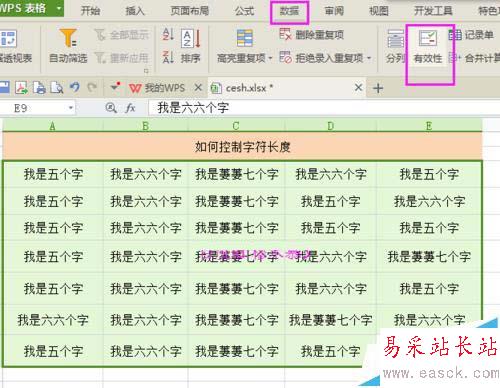Open 有效性 data validation
Screen dimensions: 500x388
pyautogui.click(x=428, y=47)
